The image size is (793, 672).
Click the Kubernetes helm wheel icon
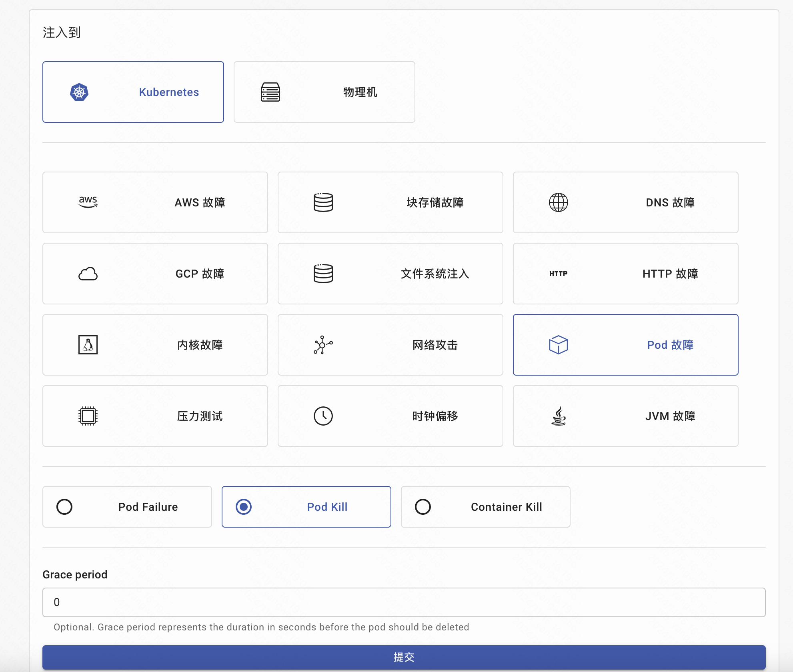click(x=79, y=92)
